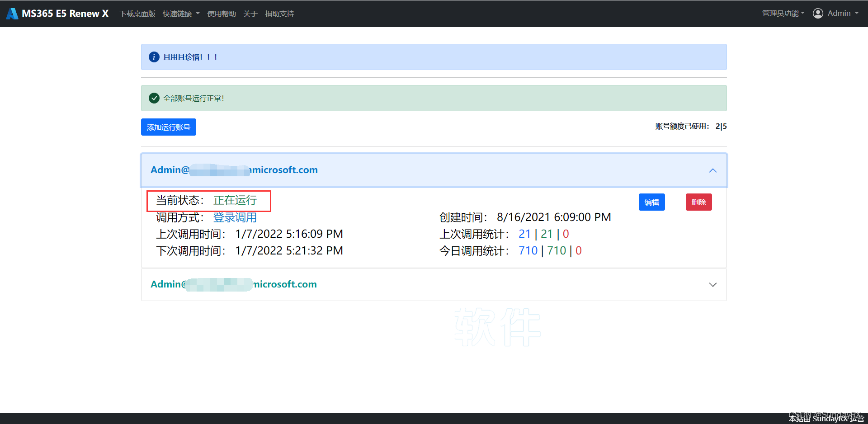868x424 pixels.
Task: Click the first Admin microsoft.com account header
Action: pyautogui.click(x=234, y=170)
